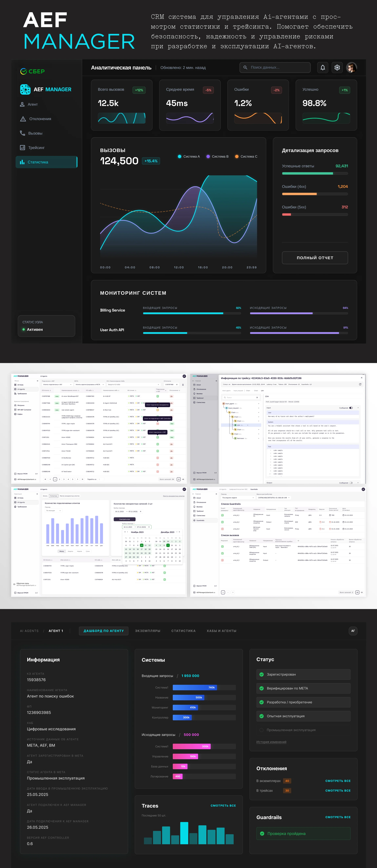Expand the Retriever tree node chevron
Image resolution: width=377 pixels, height=868 pixels.
pos(258,438)
